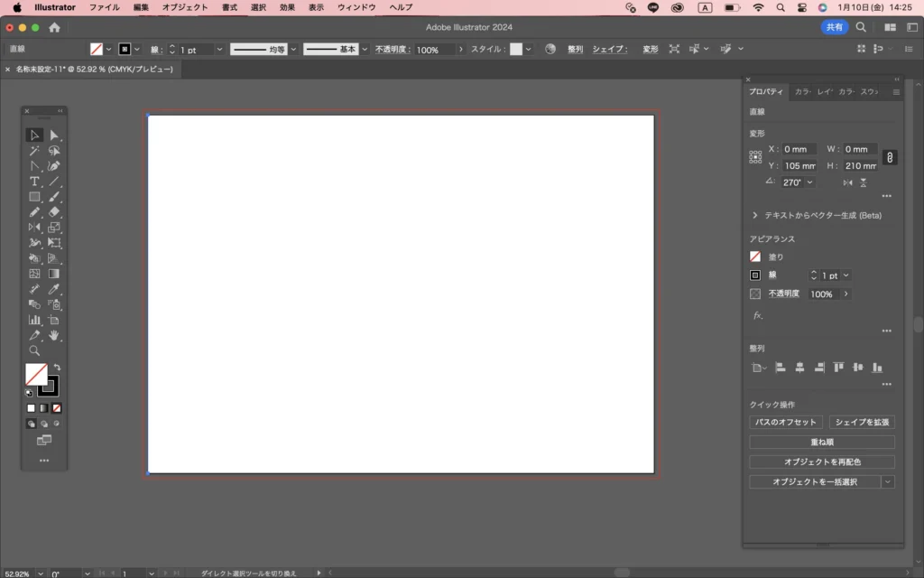Select the Rectangle tool
Screen dimensions: 924x578
pyautogui.click(x=34, y=197)
